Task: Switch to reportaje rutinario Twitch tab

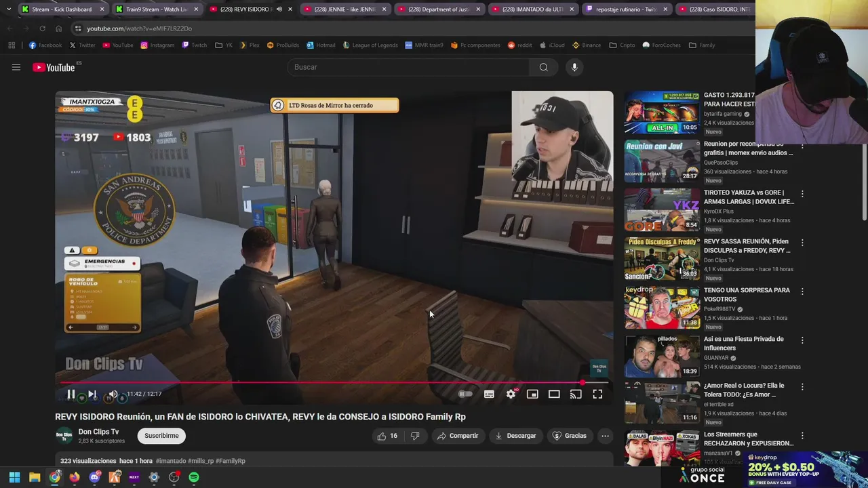Action: (x=626, y=9)
